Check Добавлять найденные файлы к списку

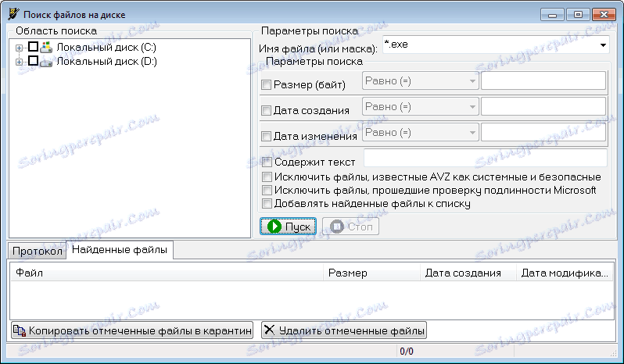click(x=267, y=204)
